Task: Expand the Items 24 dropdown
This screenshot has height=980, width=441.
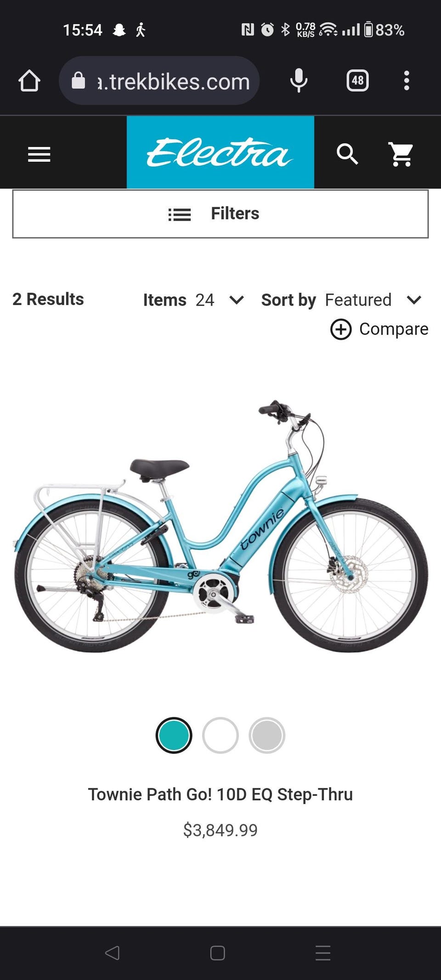Action: (x=194, y=300)
